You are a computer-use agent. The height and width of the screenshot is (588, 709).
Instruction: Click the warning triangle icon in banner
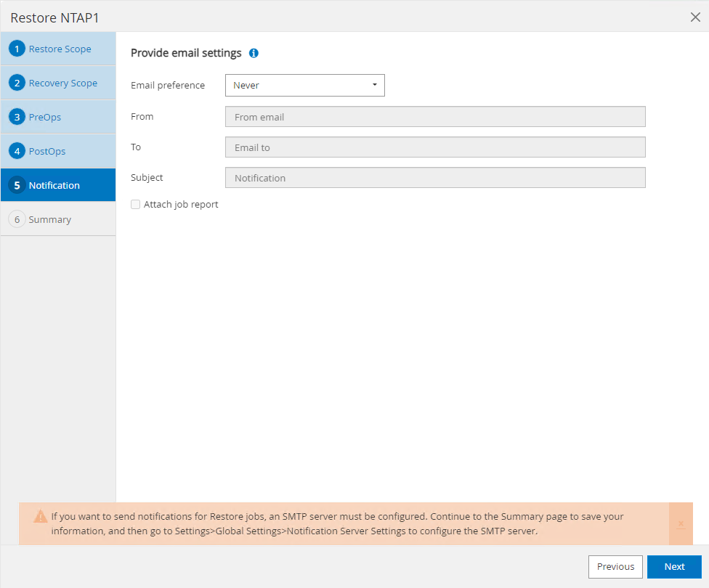pyautogui.click(x=40, y=516)
